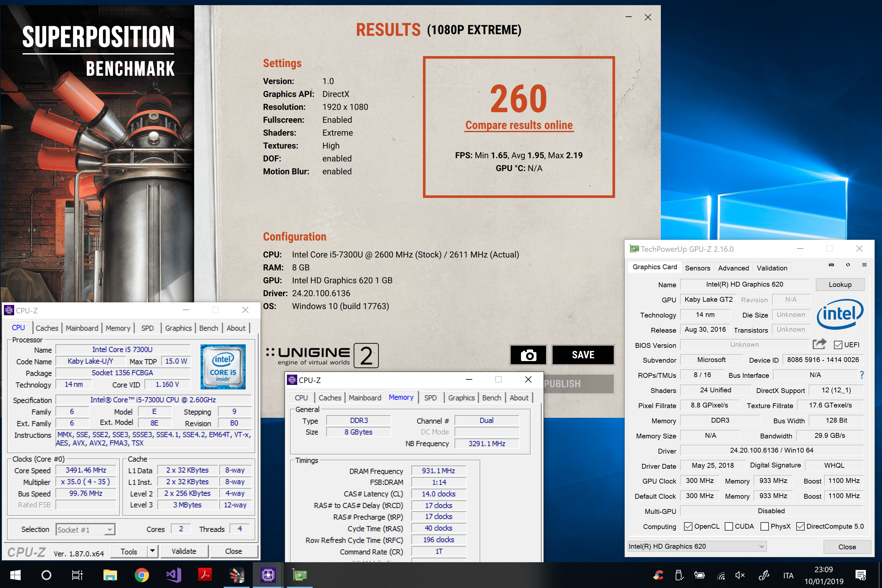Viewport: 882px width, 588px height.
Task: Click the GPU-Z title bar app icon
Action: (634, 249)
